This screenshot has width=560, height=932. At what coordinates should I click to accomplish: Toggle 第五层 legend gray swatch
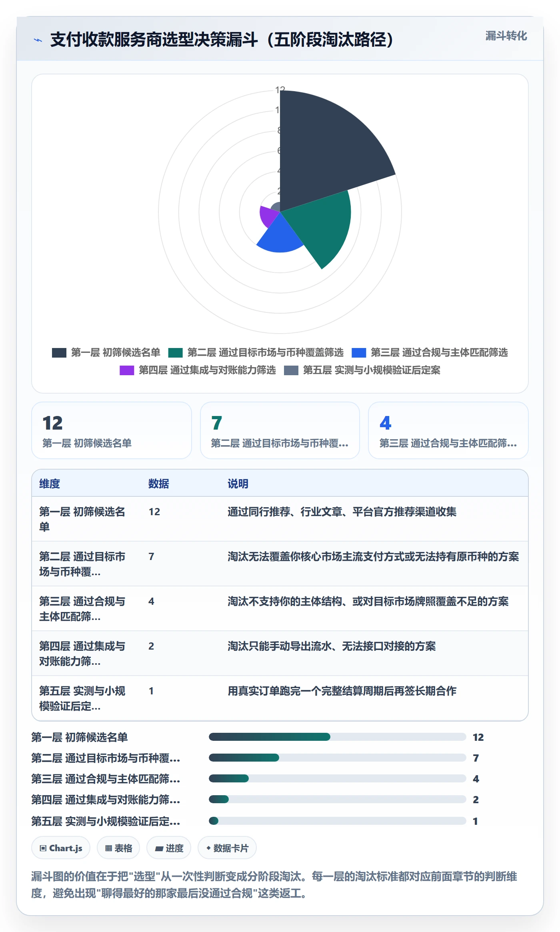[291, 370]
